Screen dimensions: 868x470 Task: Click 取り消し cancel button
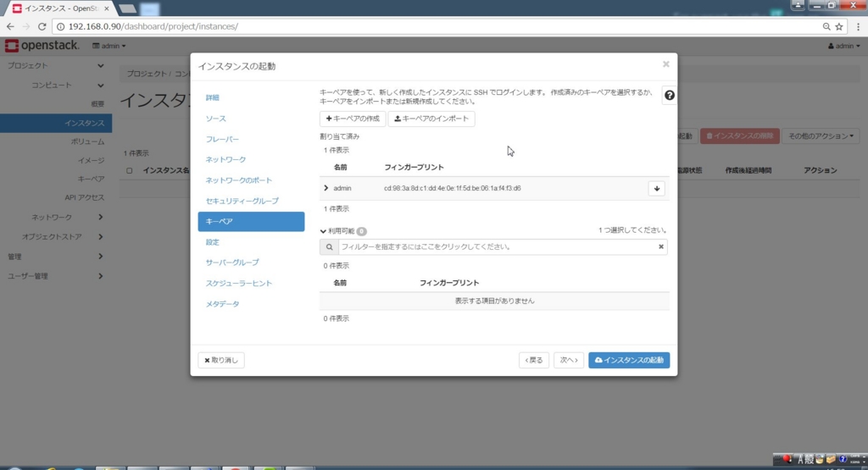tap(221, 361)
